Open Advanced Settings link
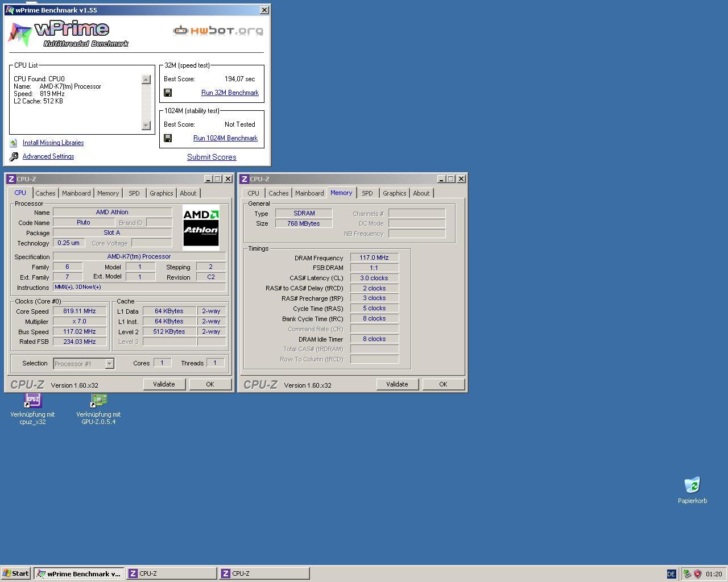 [x=48, y=156]
